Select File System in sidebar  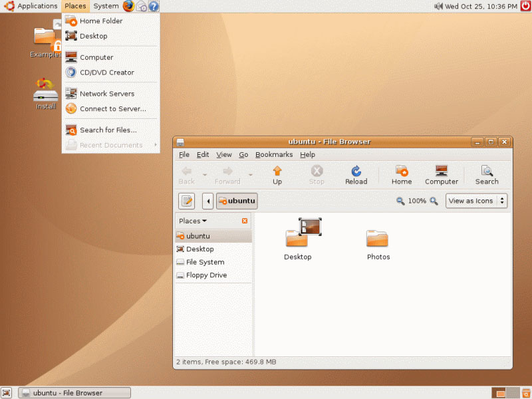213,262
